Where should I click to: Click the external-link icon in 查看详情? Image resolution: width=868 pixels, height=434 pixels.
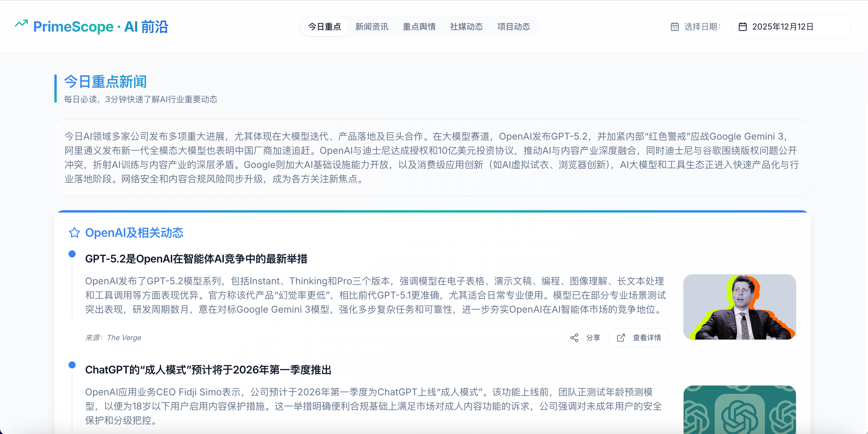pos(621,338)
